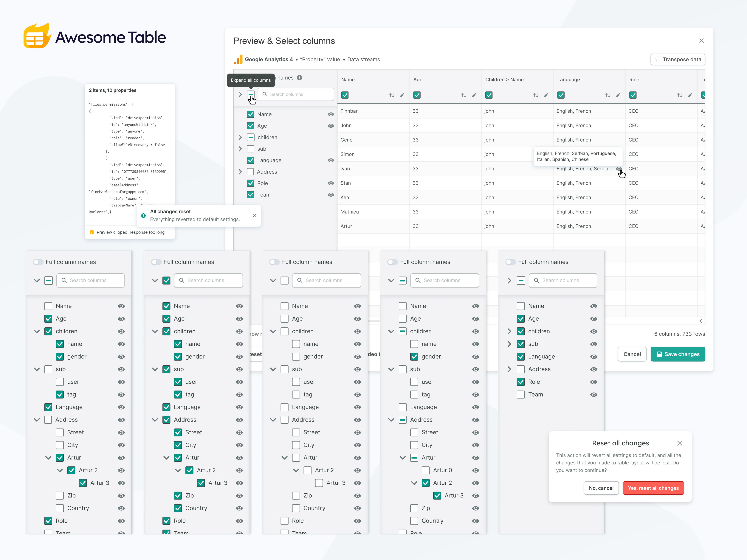The height and width of the screenshot is (560, 747).
Task: Collapse Address group in fourth bottom panel
Action: pos(391,420)
